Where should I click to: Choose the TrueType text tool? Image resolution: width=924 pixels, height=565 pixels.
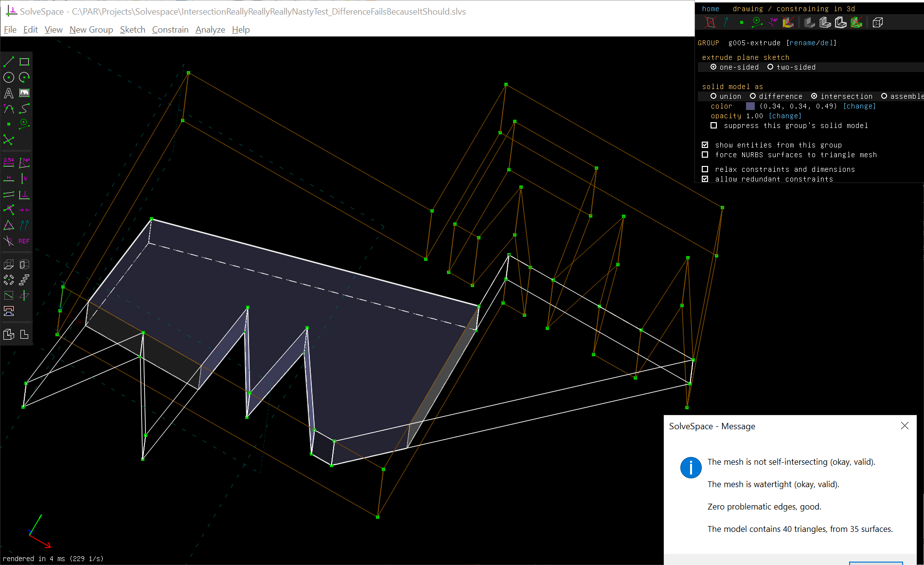[9, 93]
